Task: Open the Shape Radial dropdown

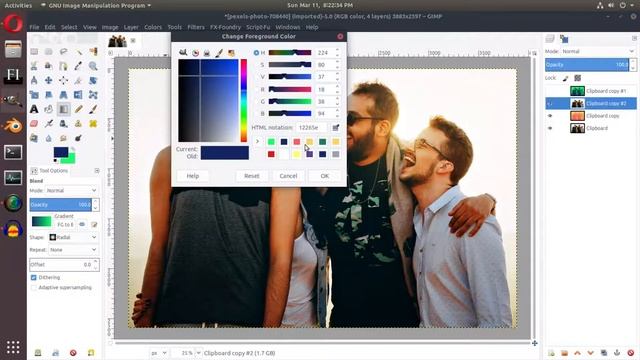Action: (x=73, y=237)
